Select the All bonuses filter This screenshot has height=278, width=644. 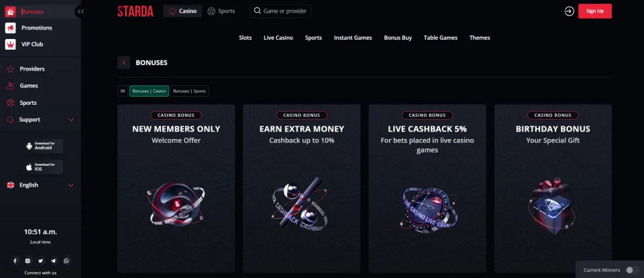pos(122,91)
